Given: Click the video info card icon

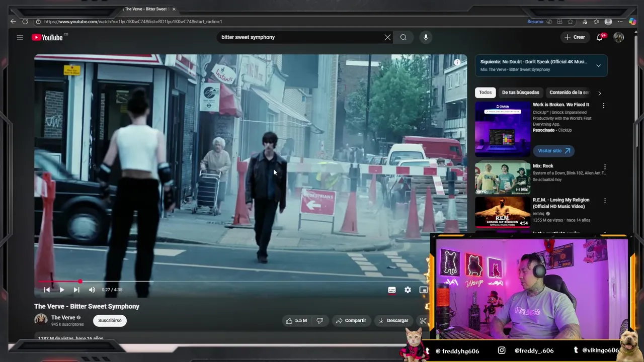Looking at the screenshot, I should pos(457,62).
